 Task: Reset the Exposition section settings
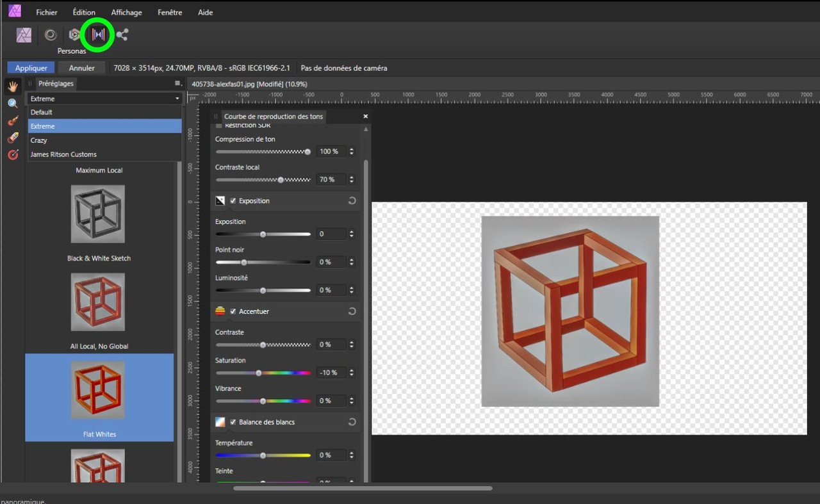(x=352, y=201)
